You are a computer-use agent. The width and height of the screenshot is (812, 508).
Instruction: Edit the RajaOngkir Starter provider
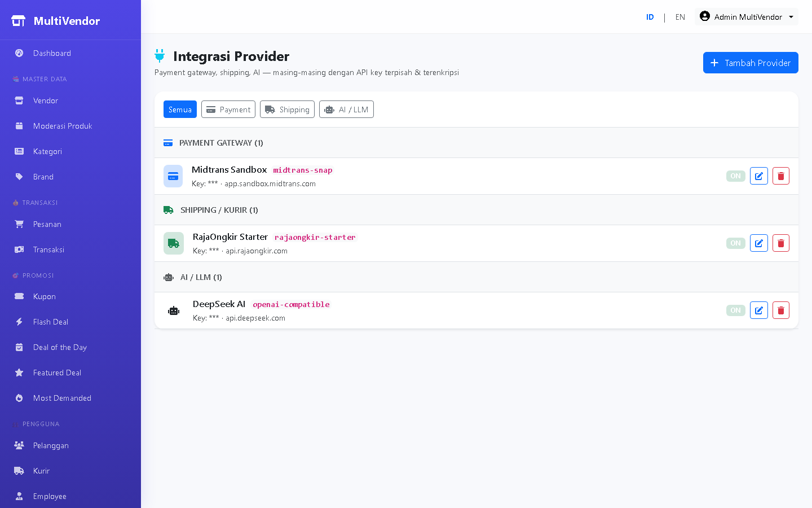tap(759, 243)
